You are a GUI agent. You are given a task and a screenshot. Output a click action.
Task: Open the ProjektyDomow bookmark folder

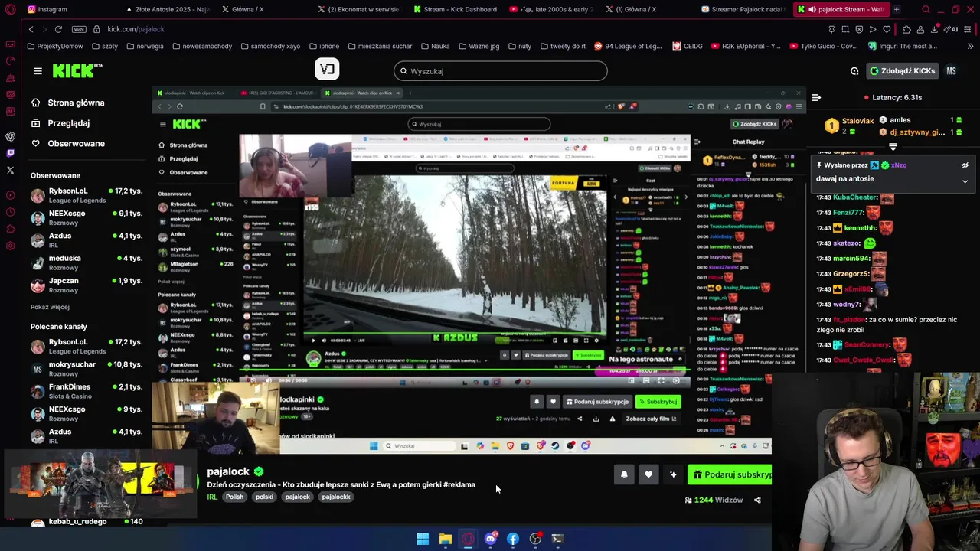[54, 46]
